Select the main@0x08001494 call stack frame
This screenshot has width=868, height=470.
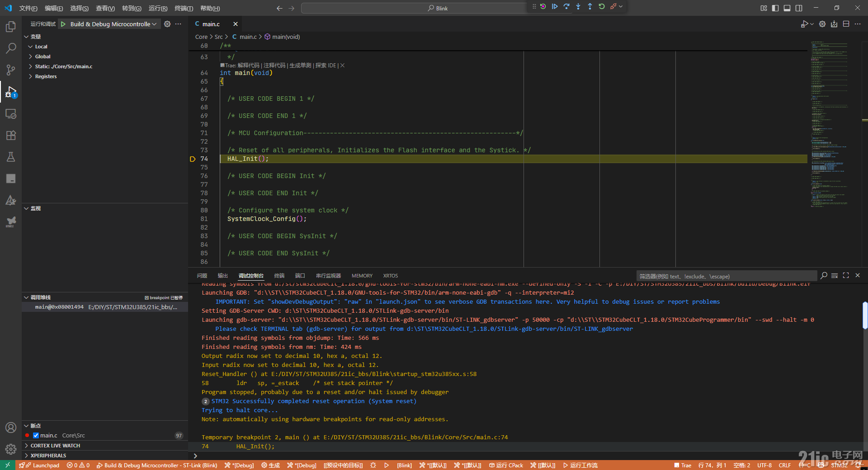(x=105, y=307)
